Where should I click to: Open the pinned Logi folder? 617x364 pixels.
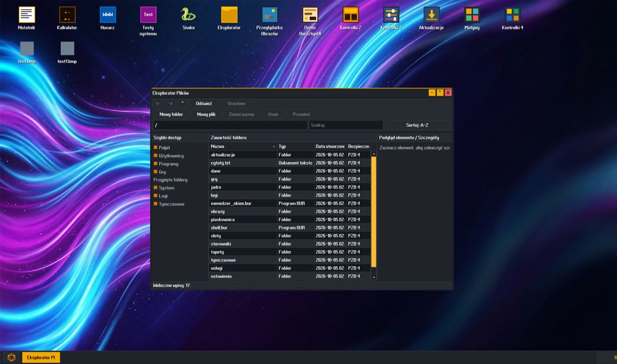tap(161, 196)
